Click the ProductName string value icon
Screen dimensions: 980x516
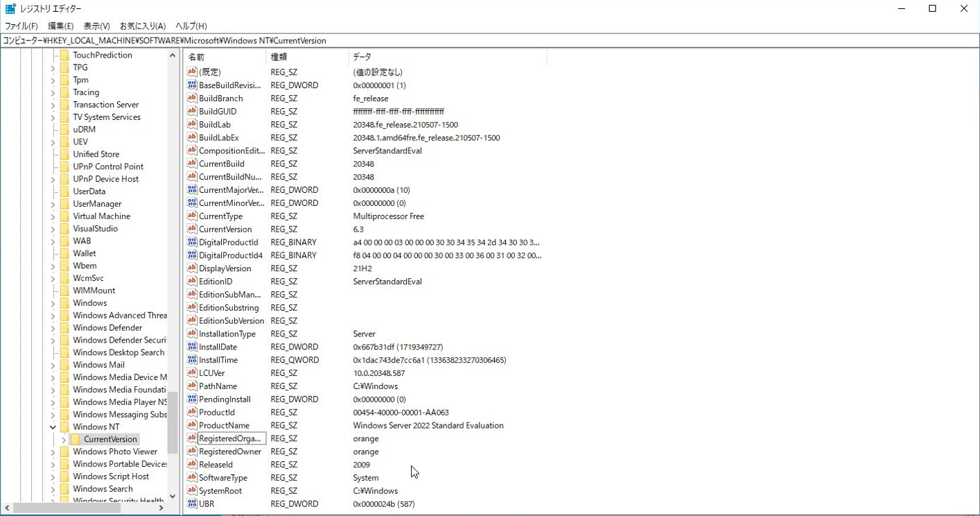click(x=192, y=425)
